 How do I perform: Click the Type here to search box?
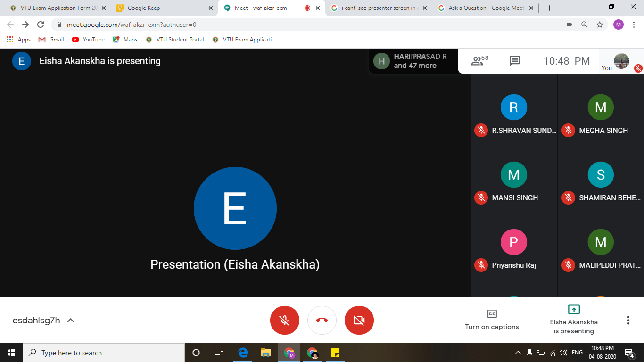[104, 353]
